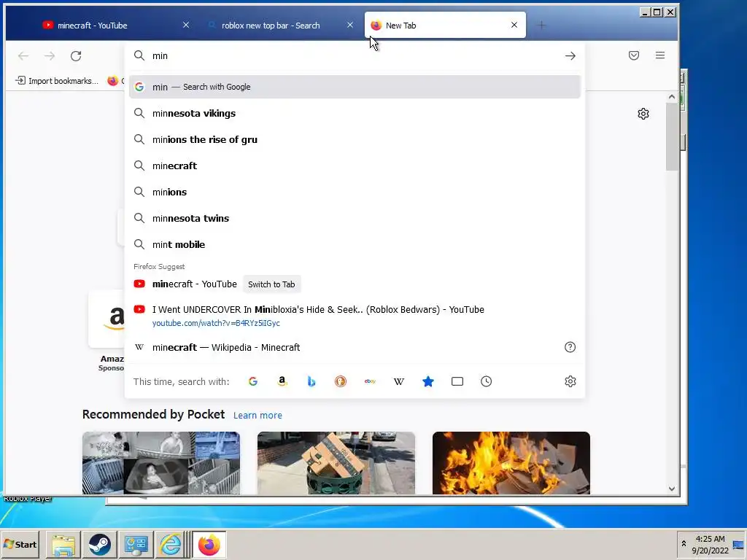This screenshot has height=560, width=747.
Task: Choose the minnesota vikings suggestion
Action: pyautogui.click(x=355, y=113)
